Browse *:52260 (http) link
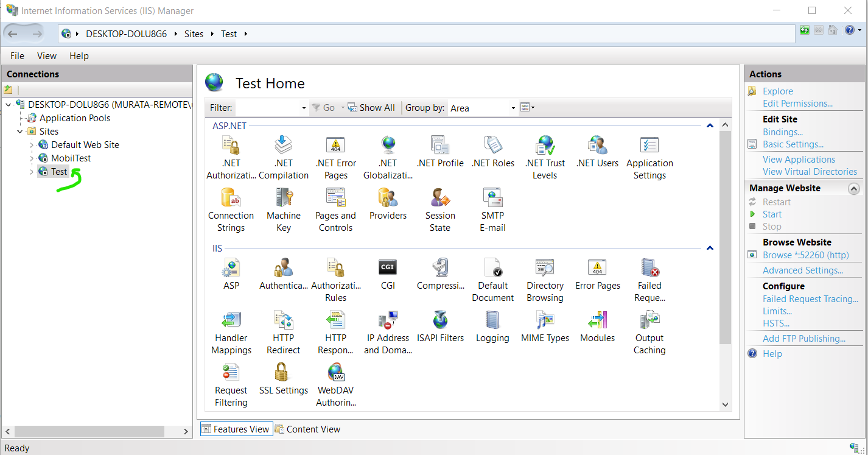868x455 pixels. pyautogui.click(x=806, y=255)
